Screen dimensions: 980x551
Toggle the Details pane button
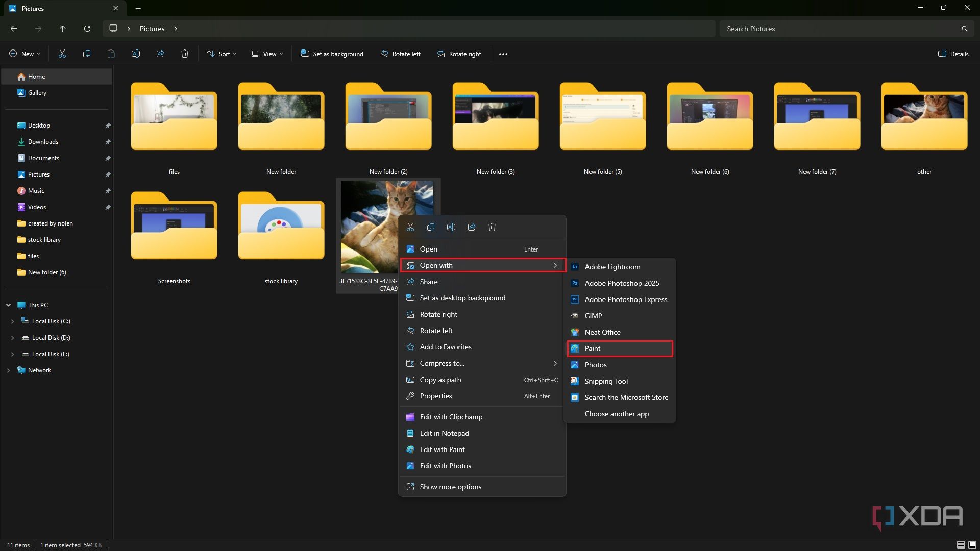click(x=953, y=54)
